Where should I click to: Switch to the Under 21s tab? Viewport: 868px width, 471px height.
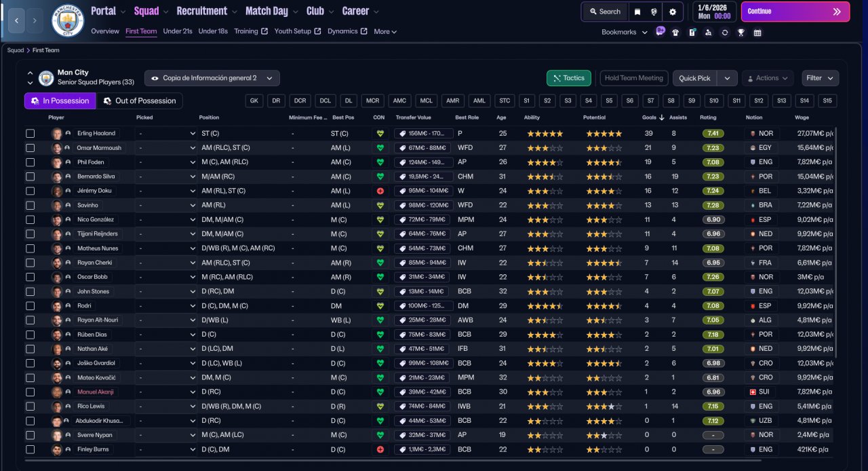point(178,31)
